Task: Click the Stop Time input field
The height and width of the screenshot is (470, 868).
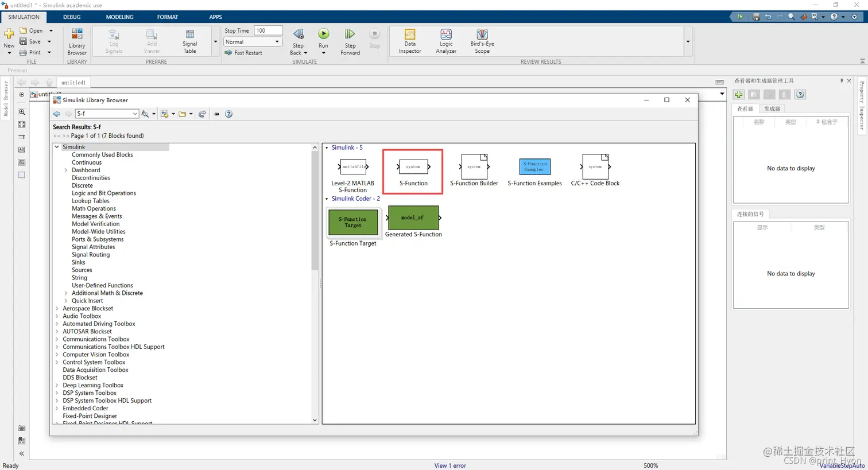Action: pyautogui.click(x=268, y=30)
